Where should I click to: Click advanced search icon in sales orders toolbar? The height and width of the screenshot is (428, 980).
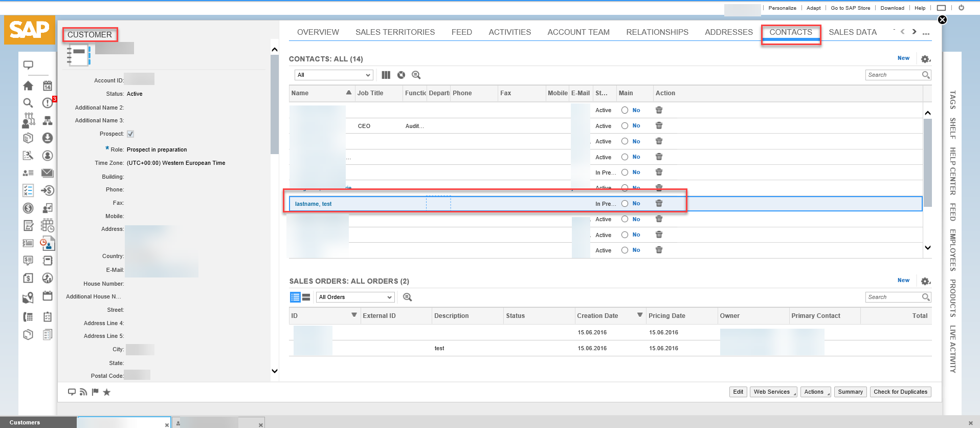point(408,297)
